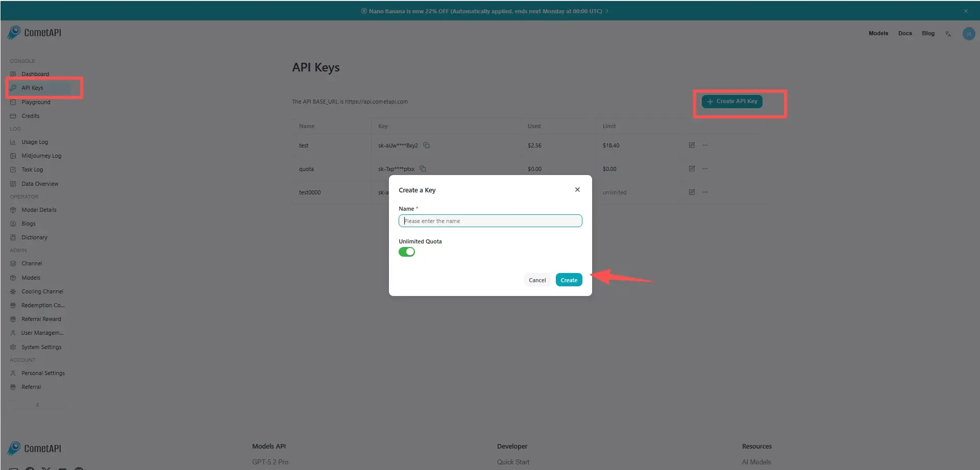Click the Create API Key button
Viewport: 980px width, 470px height.
pyautogui.click(x=732, y=102)
